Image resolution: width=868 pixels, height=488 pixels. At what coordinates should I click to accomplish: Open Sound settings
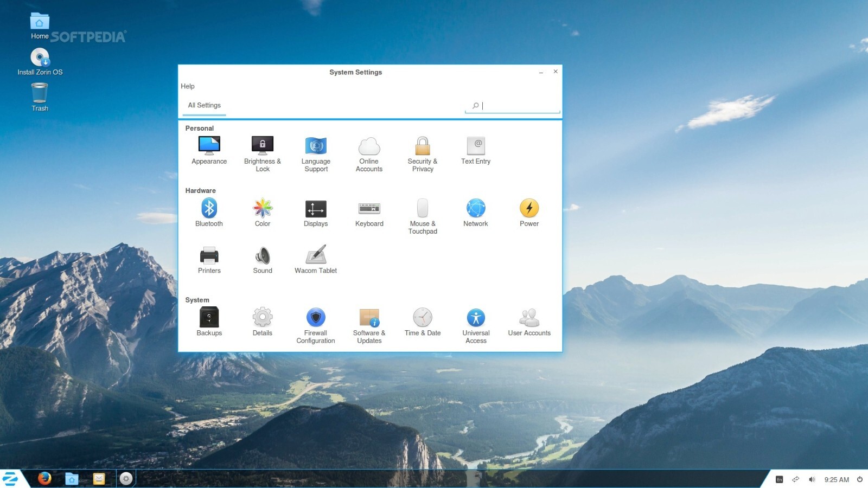point(263,260)
